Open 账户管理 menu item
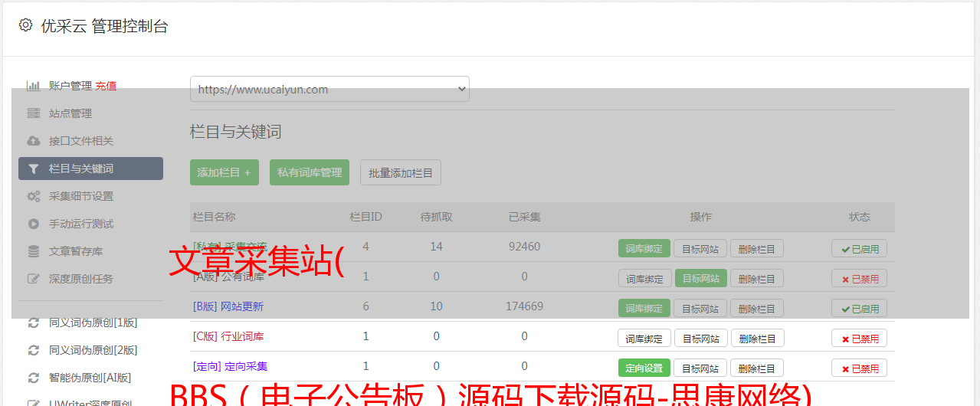 (x=70, y=86)
